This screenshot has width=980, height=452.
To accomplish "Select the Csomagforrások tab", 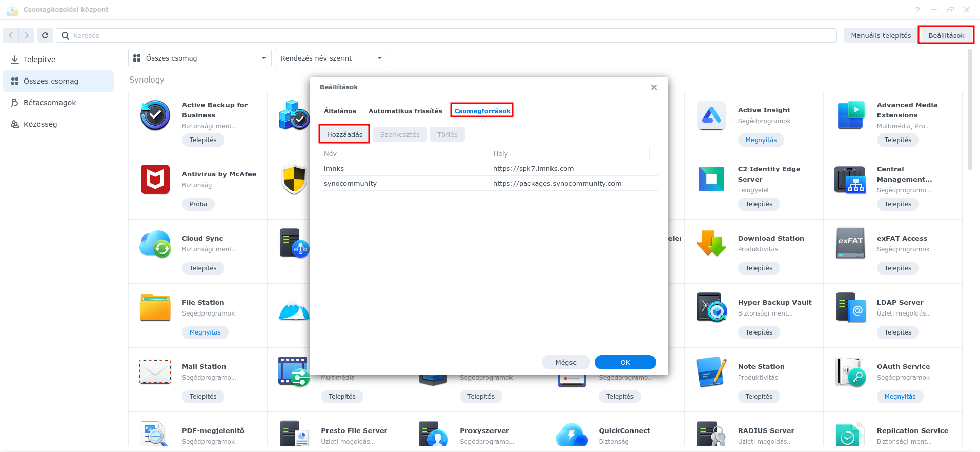I will (482, 111).
